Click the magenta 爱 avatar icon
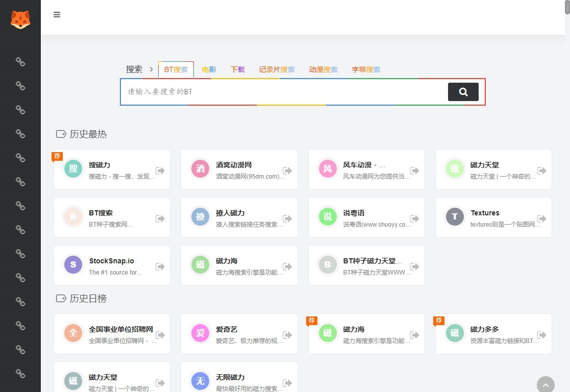Screen dimensions: 570x392 (x=201, y=333)
